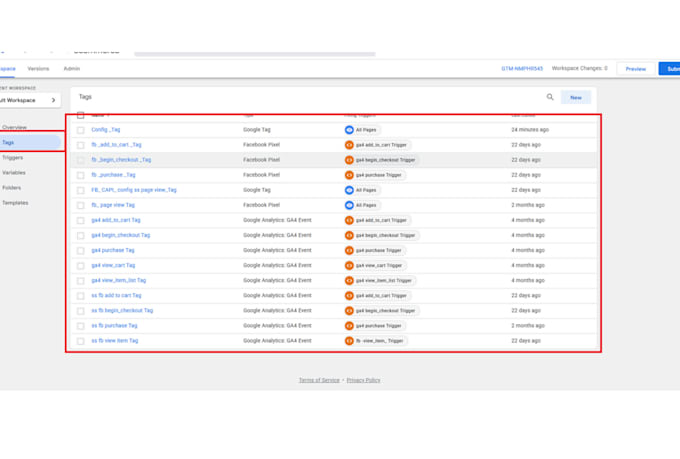This screenshot has width=680, height=459.
Task: Check the ss fb view item Tag checkbox
Action: 81,341
